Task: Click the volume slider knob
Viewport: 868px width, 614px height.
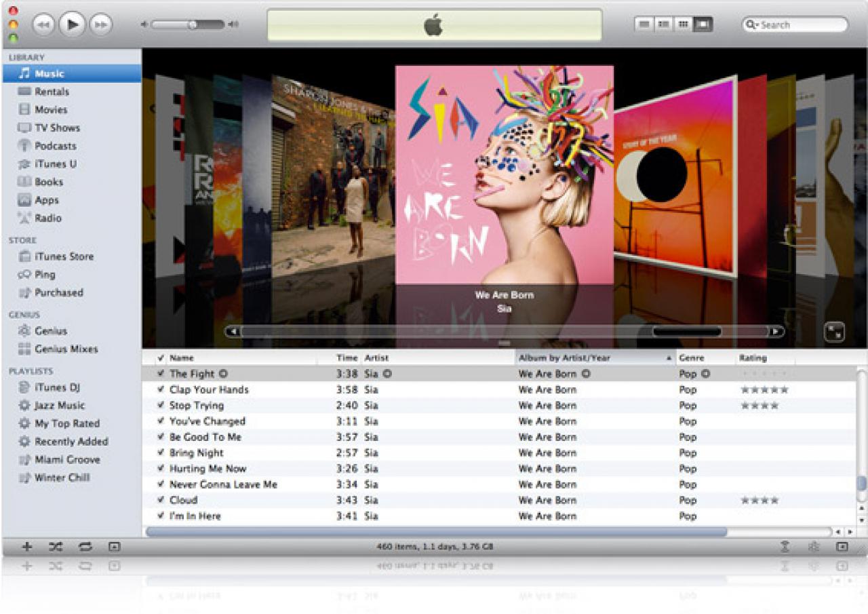Action: 193,24
